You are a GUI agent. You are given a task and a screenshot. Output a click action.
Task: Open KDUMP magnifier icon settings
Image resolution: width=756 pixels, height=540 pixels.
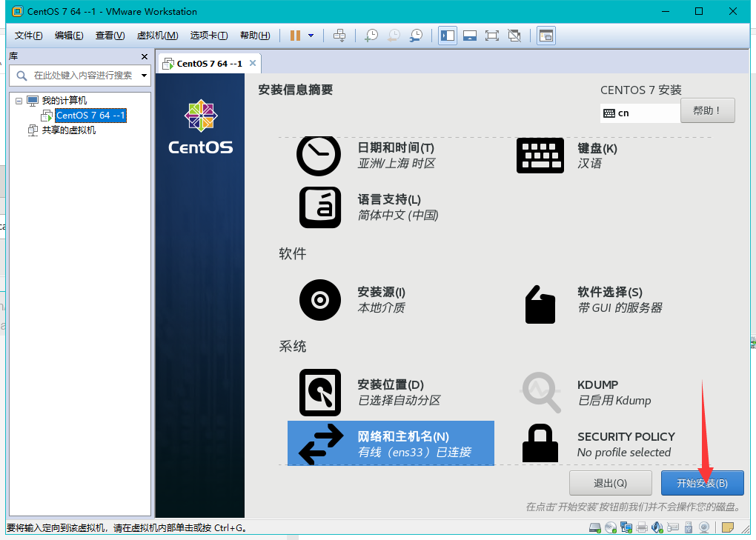541,392
